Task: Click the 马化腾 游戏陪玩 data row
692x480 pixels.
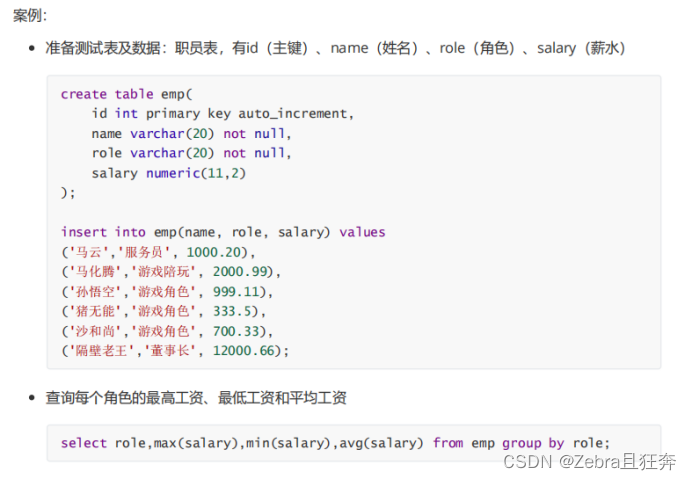Action: coord(171,272)
